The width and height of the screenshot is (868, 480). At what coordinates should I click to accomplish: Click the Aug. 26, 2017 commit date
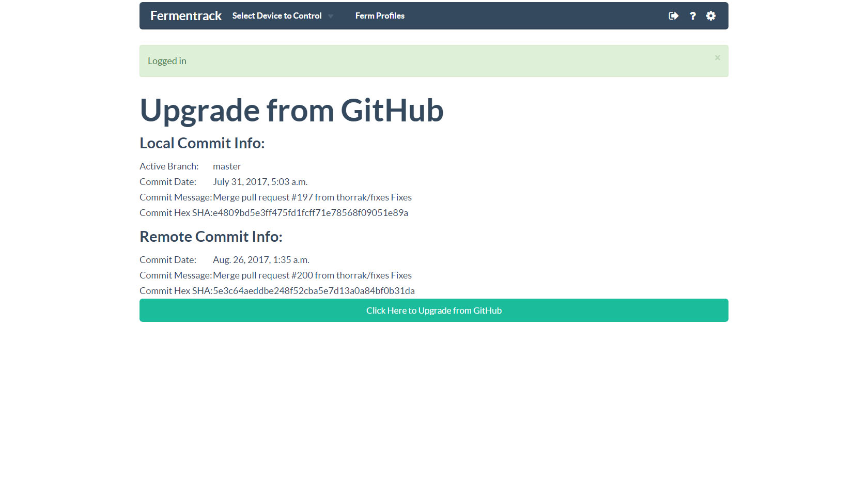[261, 260]
